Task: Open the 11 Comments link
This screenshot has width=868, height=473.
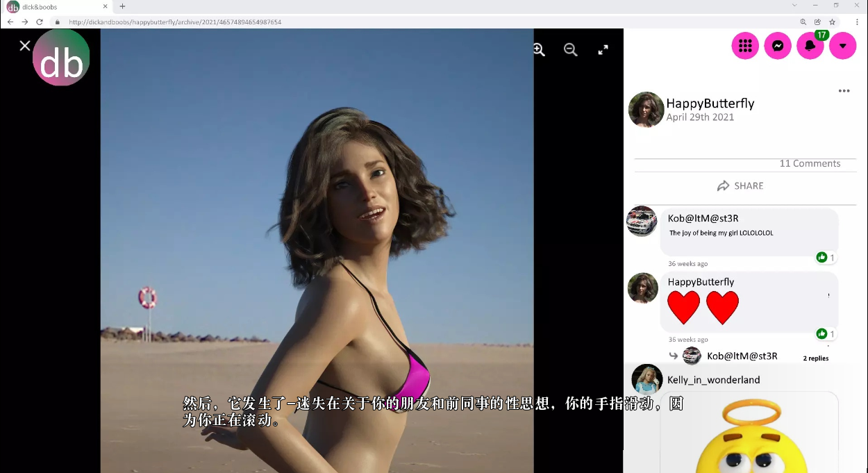Action: coord(810,164)
